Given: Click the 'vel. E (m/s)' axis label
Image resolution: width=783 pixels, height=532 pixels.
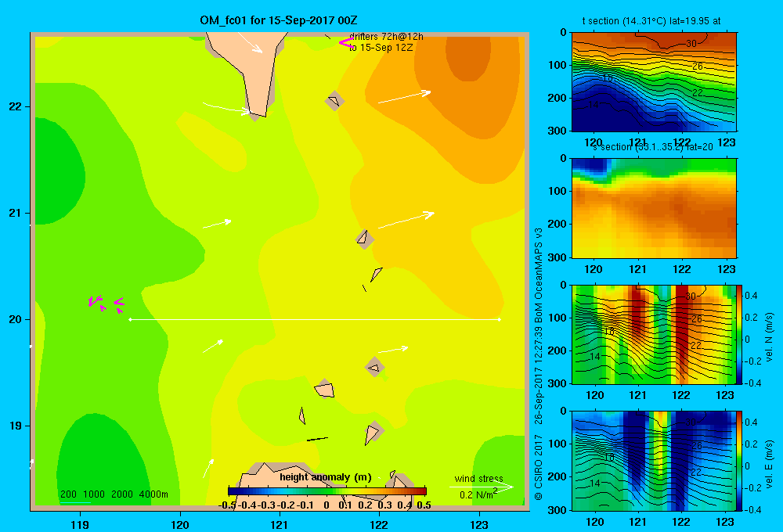Looking at the screenshot, I should point(769,463).
